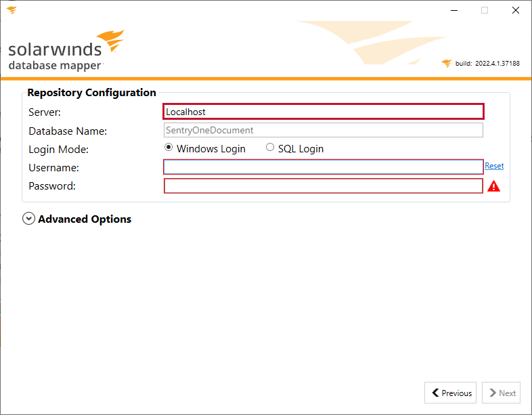Click the Repository Configuration heading
The image size is (532, 415).
pyautogui.click(x=91, y=93)
